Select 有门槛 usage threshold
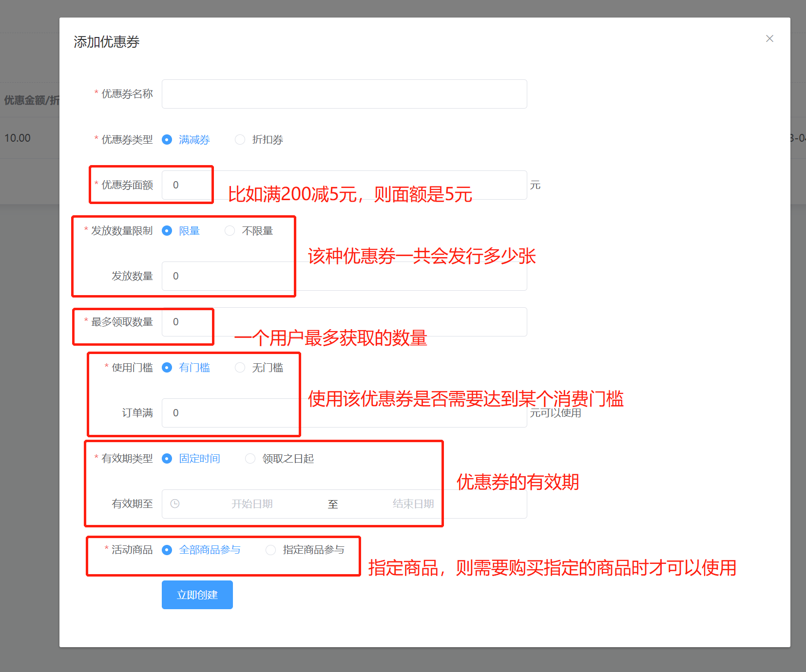The height and width of the screenshot is (672, 806). pyautogui.click(x=186, y=368)
